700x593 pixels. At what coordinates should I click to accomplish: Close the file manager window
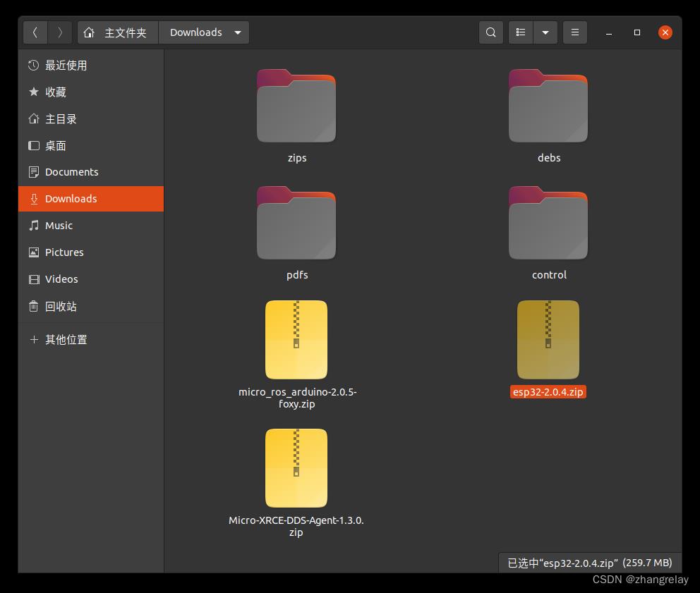(x=665, y=32)
